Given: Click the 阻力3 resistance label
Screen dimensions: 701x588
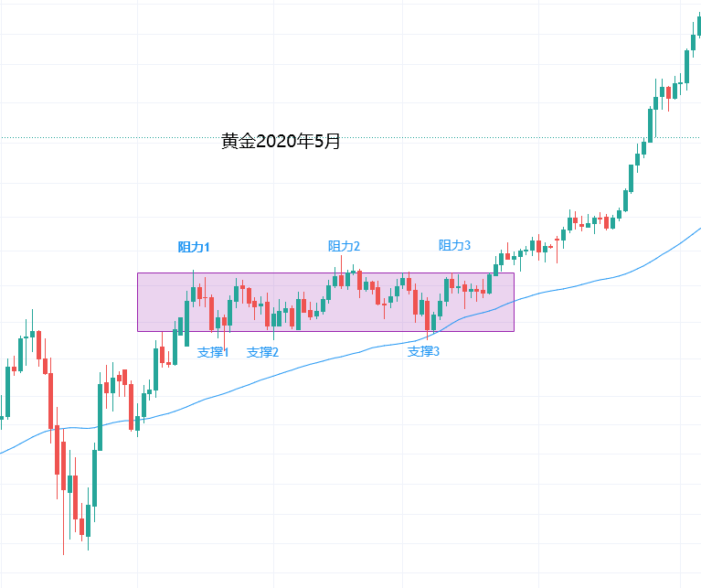Looking at the screenshot, I should (454, 245).
